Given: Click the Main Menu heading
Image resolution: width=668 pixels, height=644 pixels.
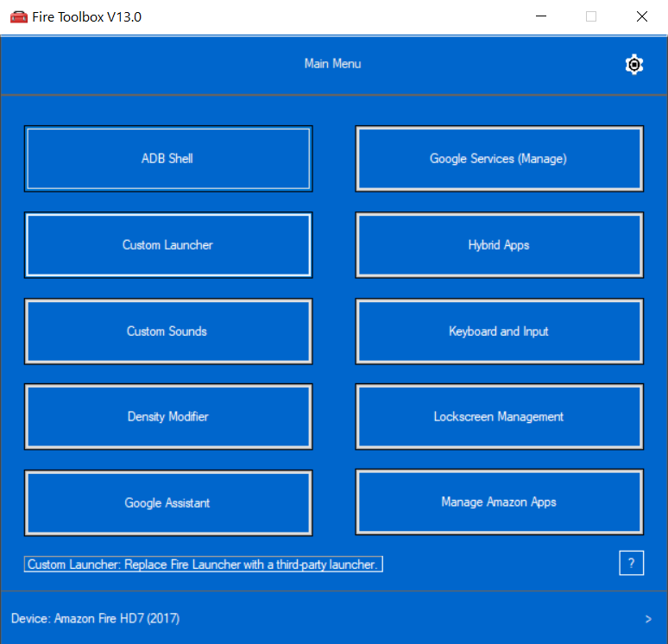Looking at the screenshot, I should pyautogui.click(x=333, y=64).
